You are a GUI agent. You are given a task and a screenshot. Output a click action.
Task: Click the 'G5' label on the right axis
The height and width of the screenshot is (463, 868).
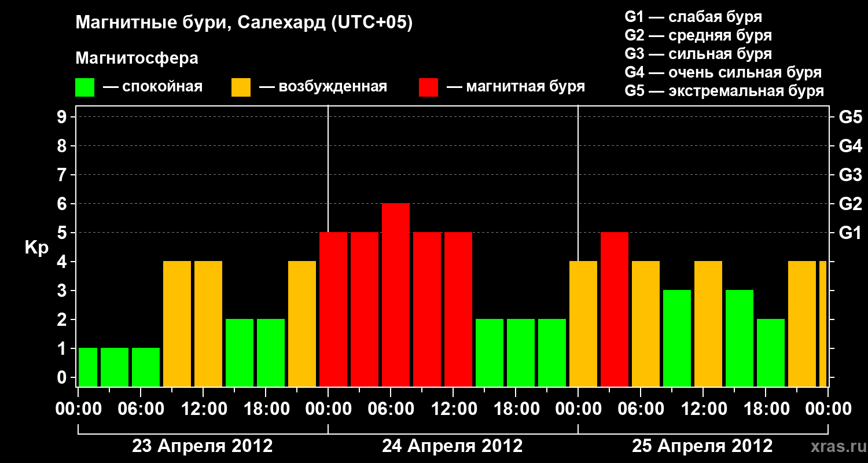(x=850, y=117)
